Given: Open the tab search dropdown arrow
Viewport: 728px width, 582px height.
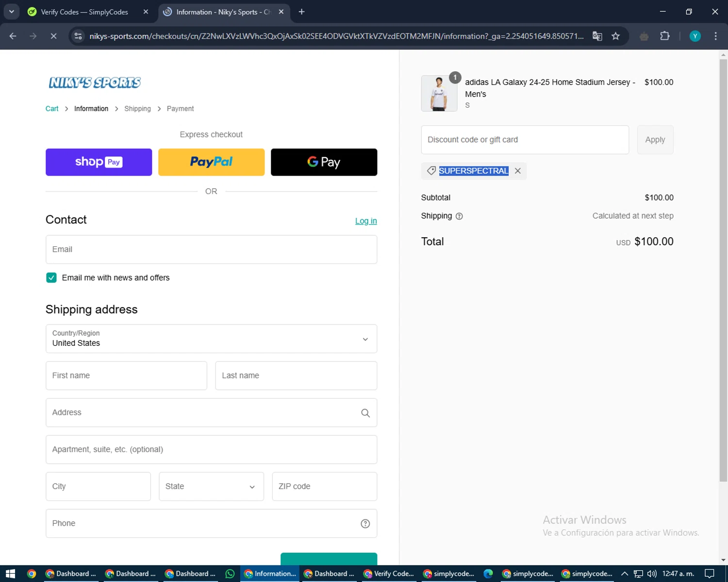Looking at the screenshot, I should [x=12, y=12].
